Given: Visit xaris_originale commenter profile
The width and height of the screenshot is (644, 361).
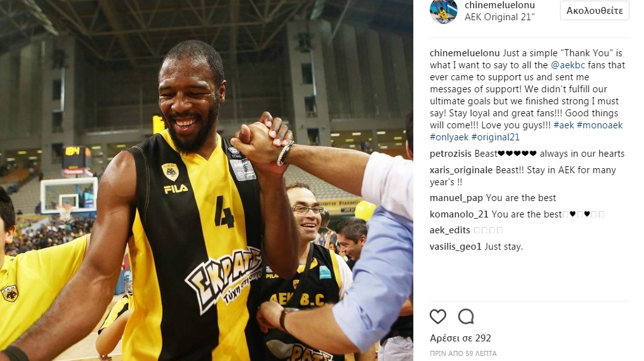Looking at the screenshot, I should pyautogui.click(x=461, y=170).
